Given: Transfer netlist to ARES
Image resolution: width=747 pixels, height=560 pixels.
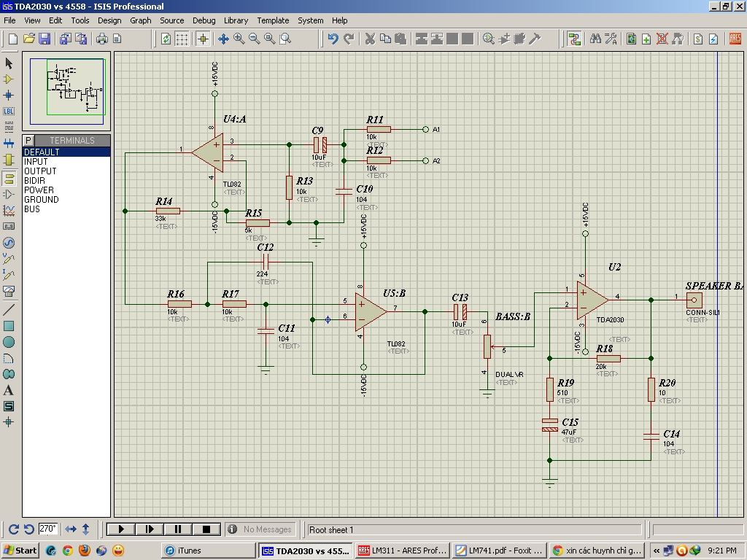Looking at the screenshot, I should point(735,39).
